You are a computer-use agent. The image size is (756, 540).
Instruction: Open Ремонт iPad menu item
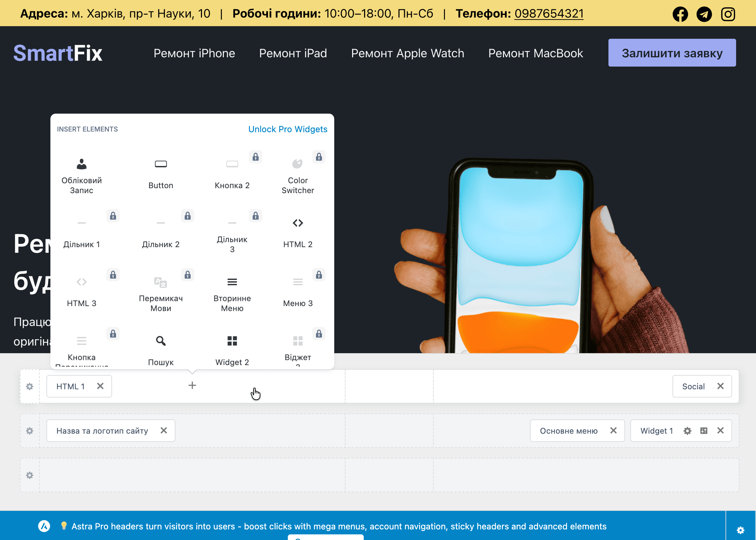tap(293, 53)
